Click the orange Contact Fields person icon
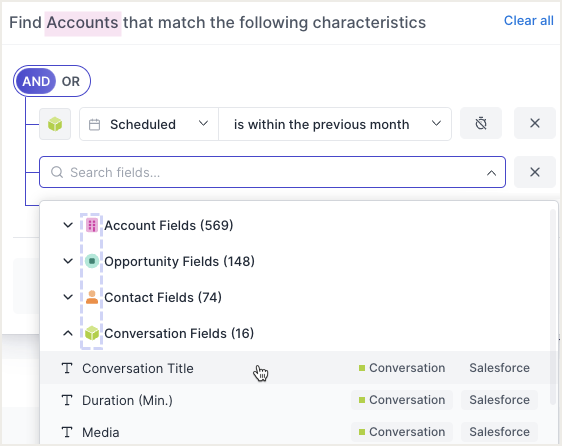562x446 pixels. click(92, 297)
